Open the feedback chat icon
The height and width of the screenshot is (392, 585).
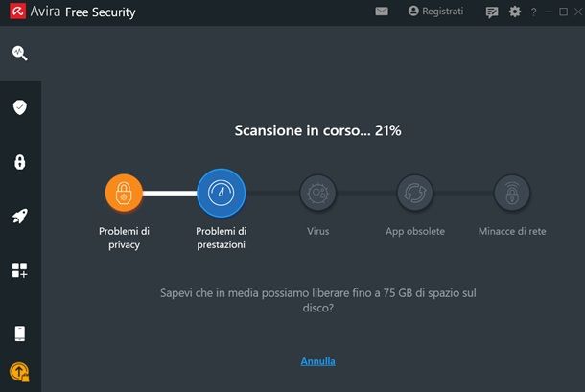click(x=492, y=12)
